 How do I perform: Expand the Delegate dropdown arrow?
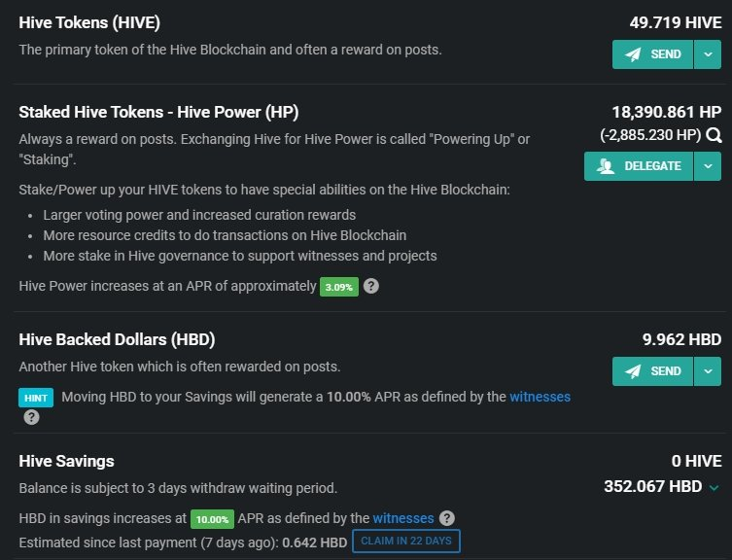pos(708,166)
